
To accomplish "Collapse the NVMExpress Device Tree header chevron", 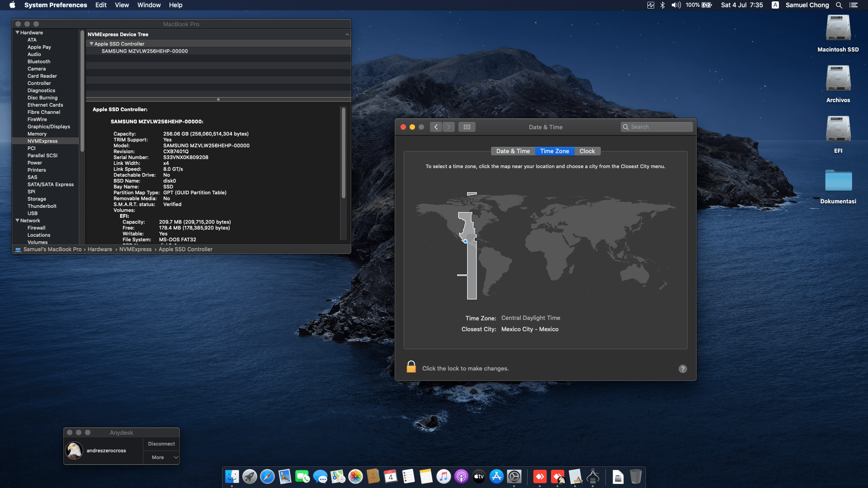I will pyautogui.click(x=347, y=34).
